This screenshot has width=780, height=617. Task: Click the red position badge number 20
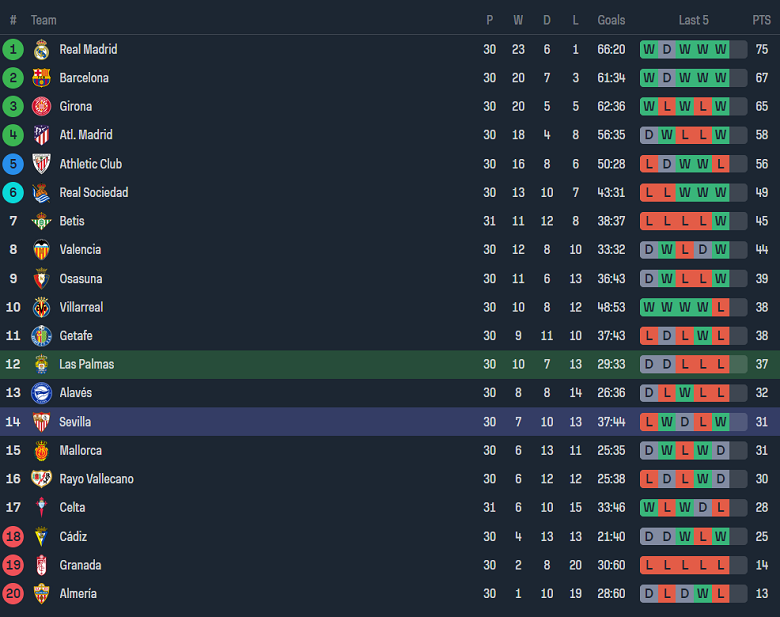point(13,594)
